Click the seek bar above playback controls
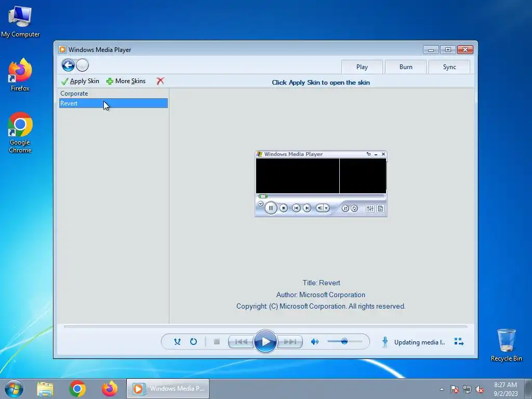The width and height of the screenshot is (532, 399). pyautogui.click(x=265, y=326)
